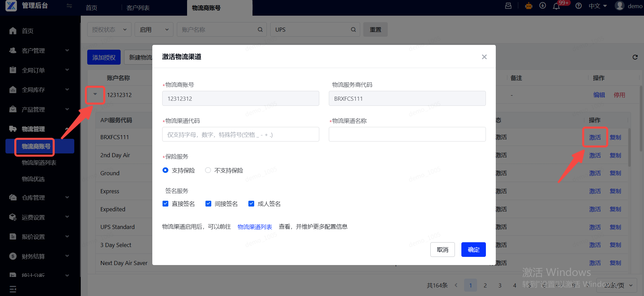
Task: Open the 授权状态 dropdown filter
Action: (x=109, y=30)
